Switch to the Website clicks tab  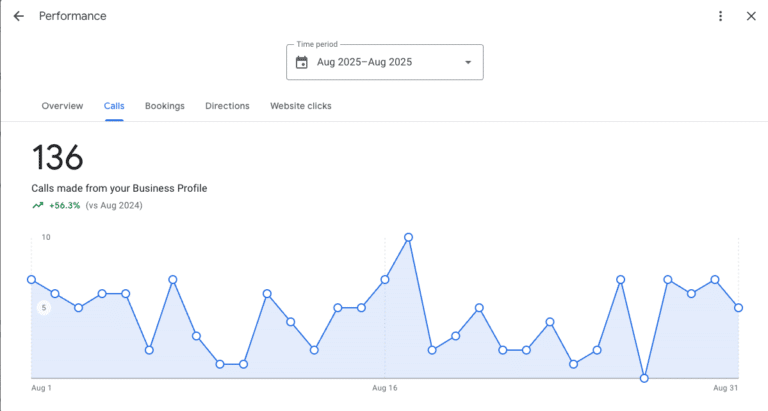click(x=300, y=106)
